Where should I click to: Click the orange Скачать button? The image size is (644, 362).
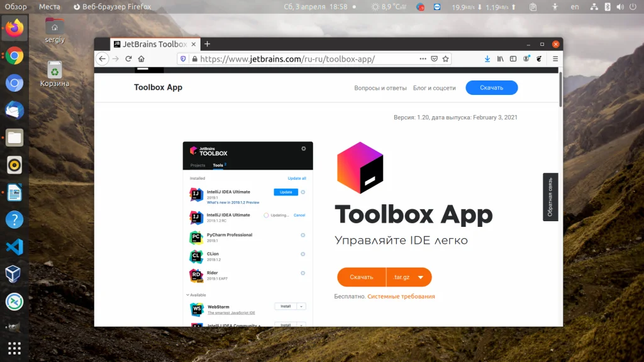click(x=361, y=277)
